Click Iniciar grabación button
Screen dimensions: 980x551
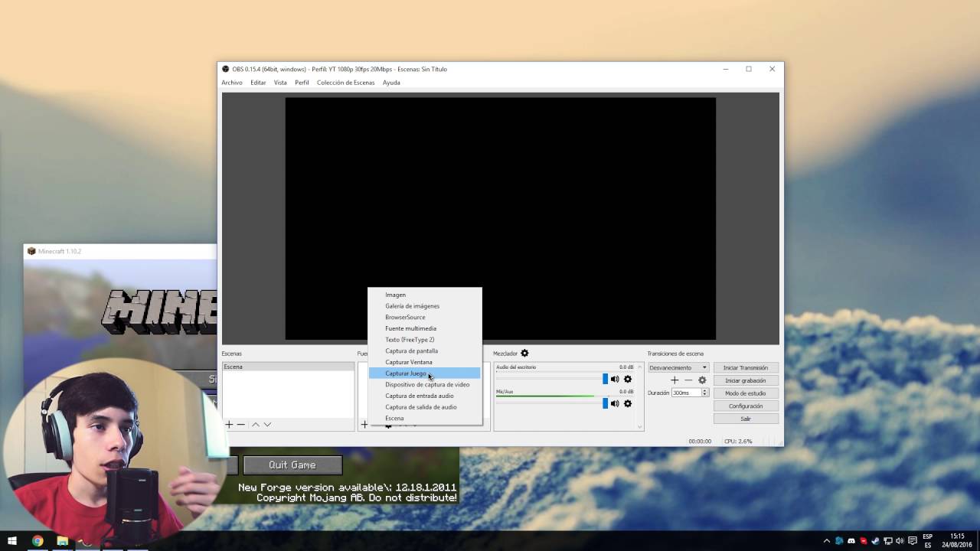click(x=746, y=380)
